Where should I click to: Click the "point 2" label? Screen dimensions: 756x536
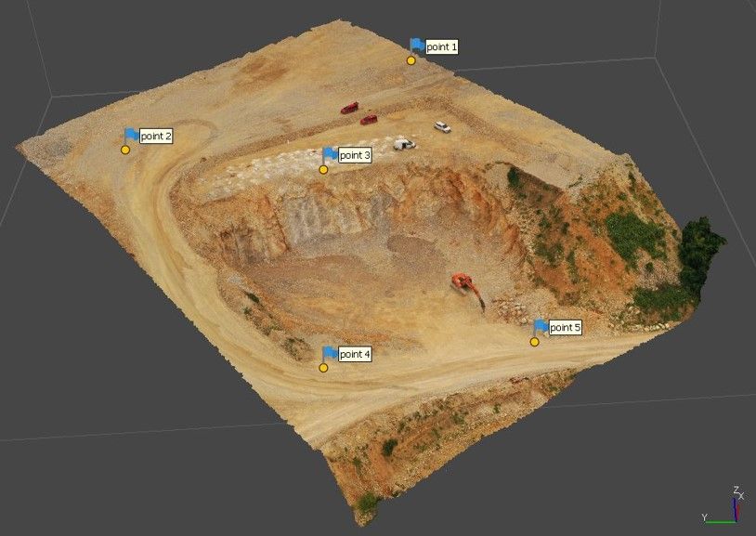pyautogui.click(x=156, y=137)
